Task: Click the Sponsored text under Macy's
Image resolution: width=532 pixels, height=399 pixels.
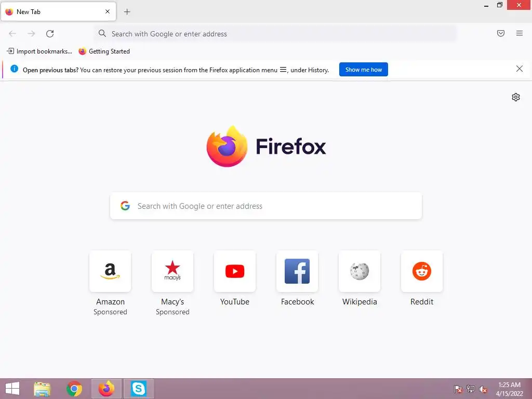Action: click(172, 312)
